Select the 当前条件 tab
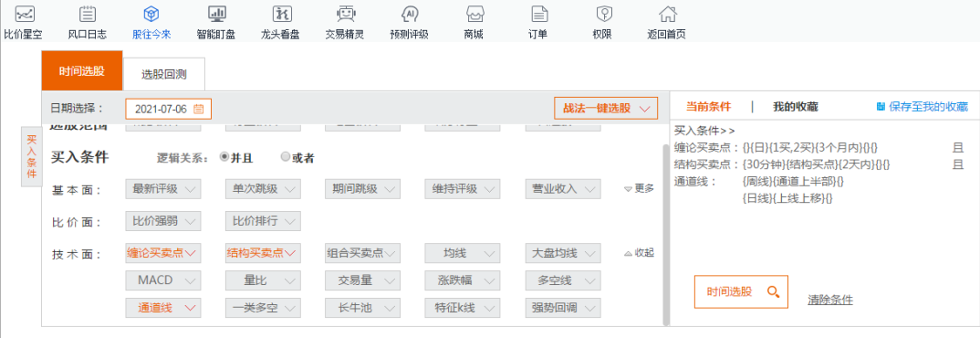 coord(708,107)
